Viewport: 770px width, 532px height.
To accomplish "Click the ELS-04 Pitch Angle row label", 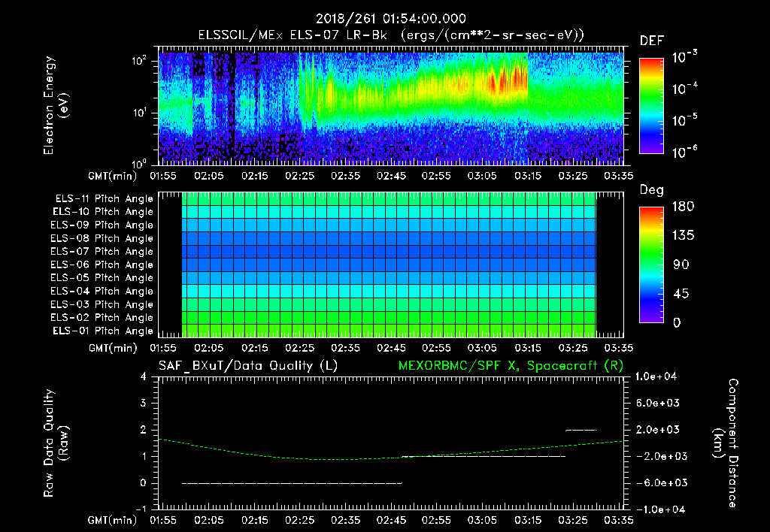I will pos(102,292).
